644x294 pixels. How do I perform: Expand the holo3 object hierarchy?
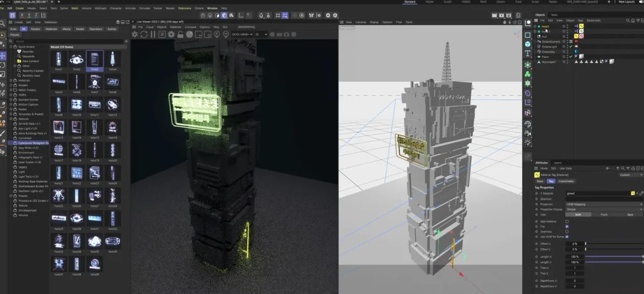click(535, 26)
